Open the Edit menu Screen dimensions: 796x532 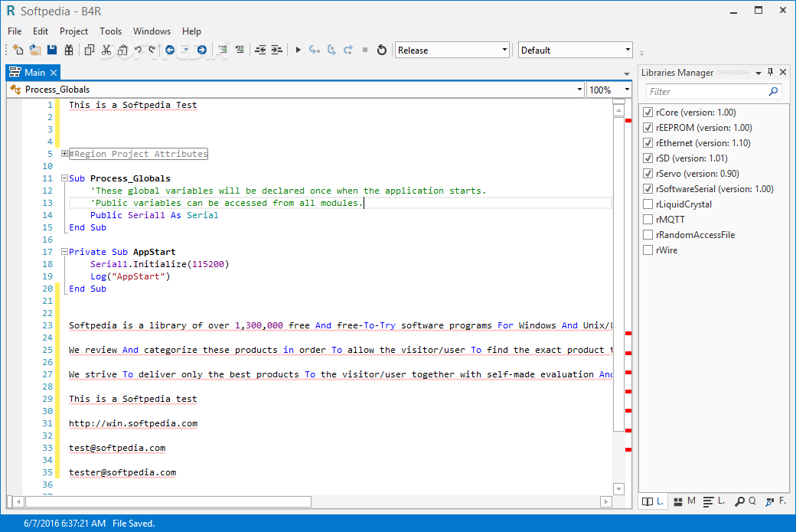(x=41, y=31)
